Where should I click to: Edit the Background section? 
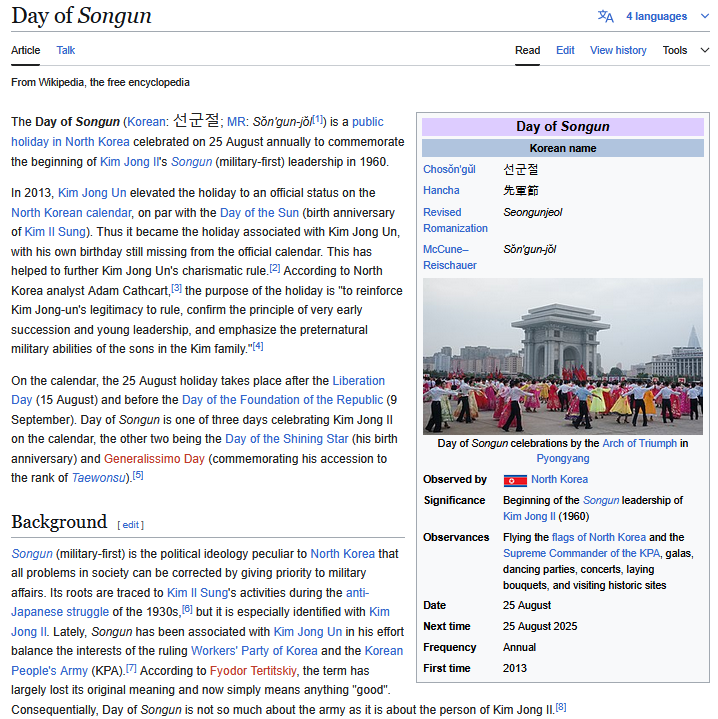pyautogui.click(x=130, y=525)
